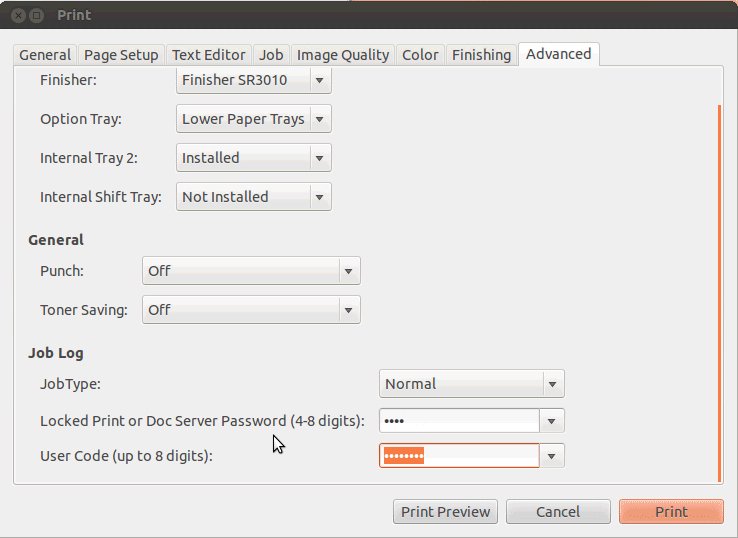Screen dimensions: 738x538
Task: Open the Finisher SR3010 dropdown
Action: (254, 80)
